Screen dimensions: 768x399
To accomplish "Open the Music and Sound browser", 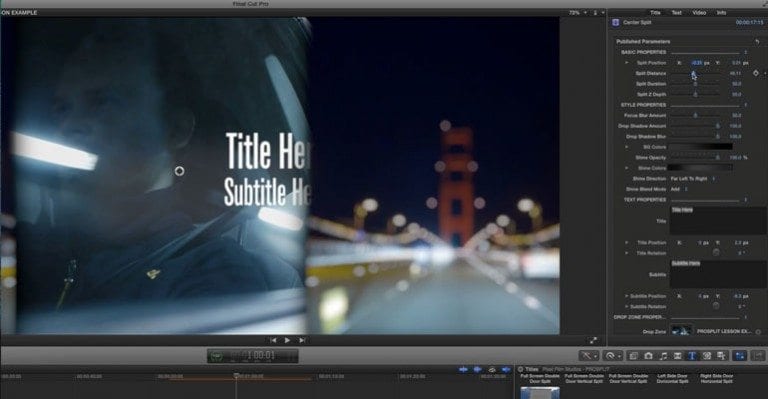I will (663, 356).
